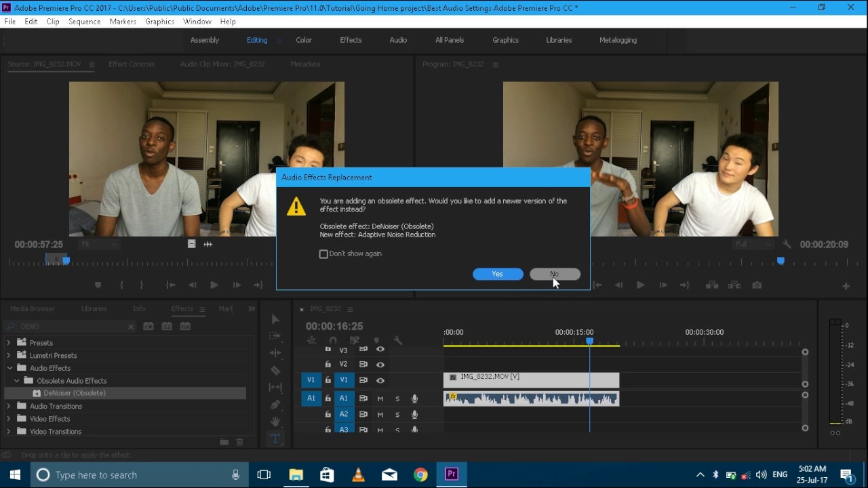Open VLC from the taskbar
Screen dimensions: 868x488
point(358,474)
